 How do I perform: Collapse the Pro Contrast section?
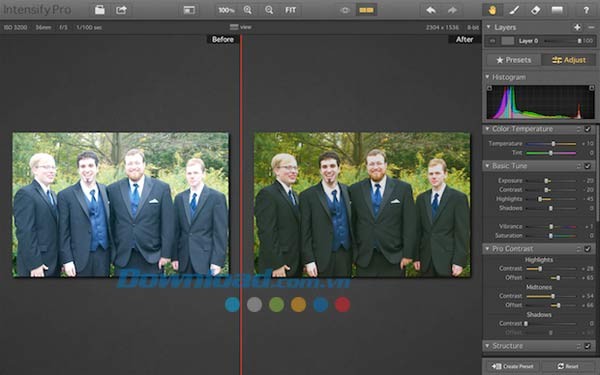487,249
